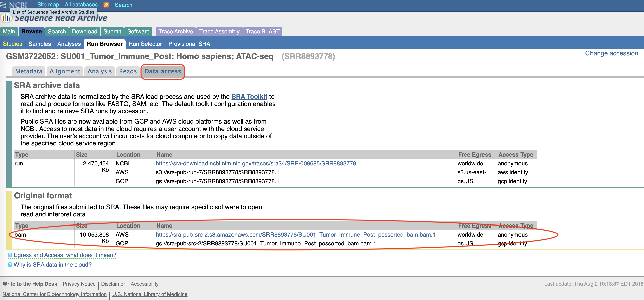Viewport: 644px width, 300px height.
Task: Click Write to the Help Desk
Action: tap(30, 284)
